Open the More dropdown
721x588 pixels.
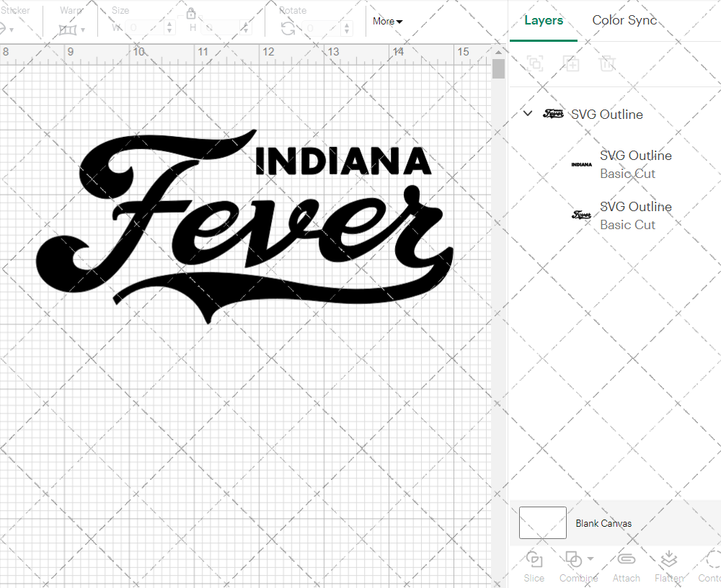tap(386, 22)
